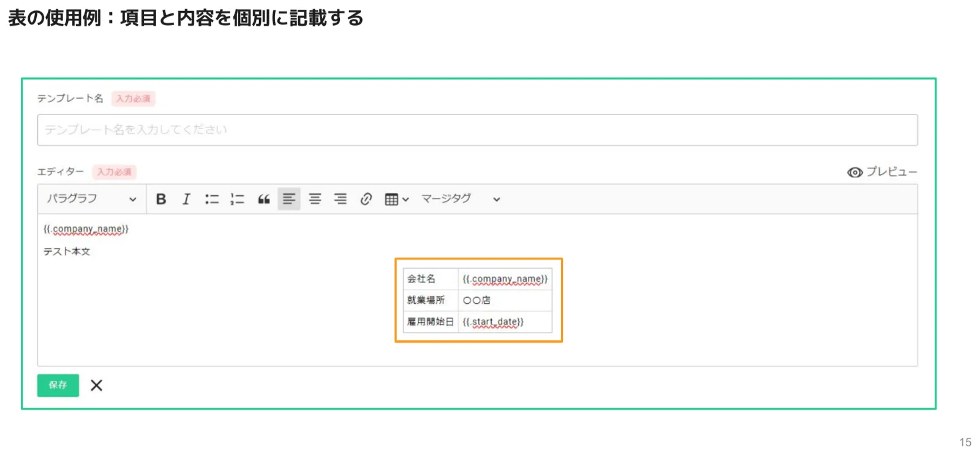Insert a hyperlink using the link icon
This screenshot has width=980, height=455.
point(366,199)
